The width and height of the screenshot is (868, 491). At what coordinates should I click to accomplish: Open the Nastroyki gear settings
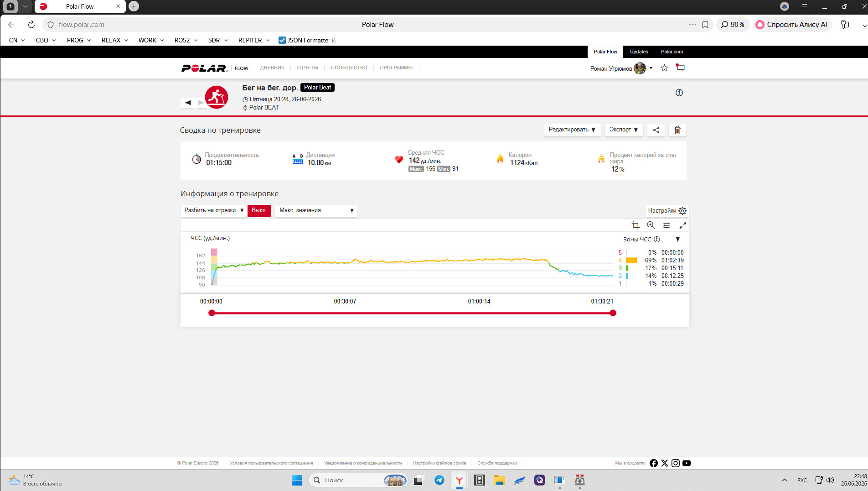(667, 211)
